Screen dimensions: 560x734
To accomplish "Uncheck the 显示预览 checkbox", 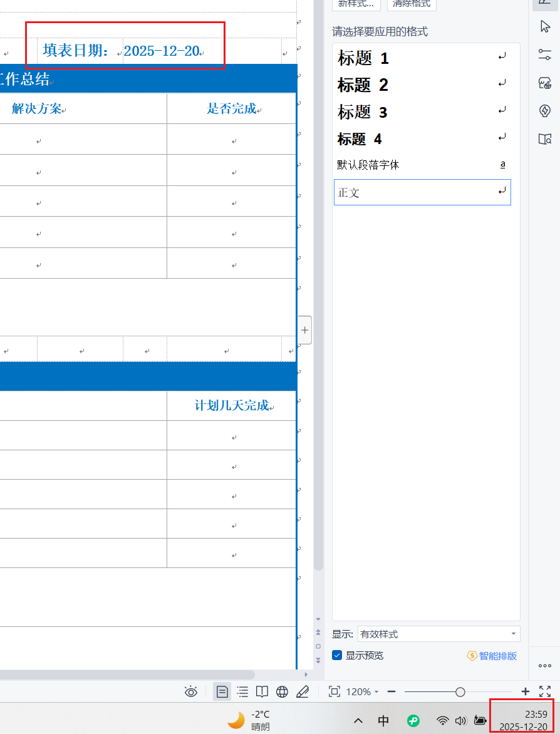I will (337, 655).
